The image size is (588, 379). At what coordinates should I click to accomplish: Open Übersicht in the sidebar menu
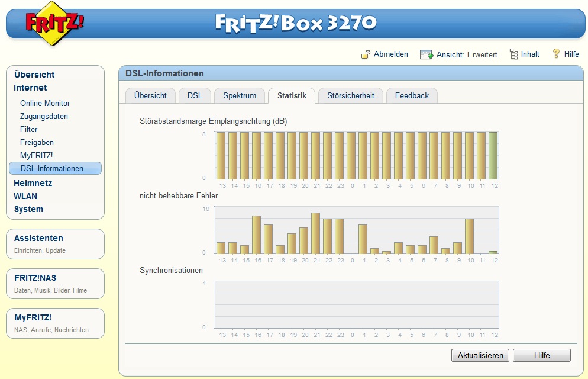point(34,75)
